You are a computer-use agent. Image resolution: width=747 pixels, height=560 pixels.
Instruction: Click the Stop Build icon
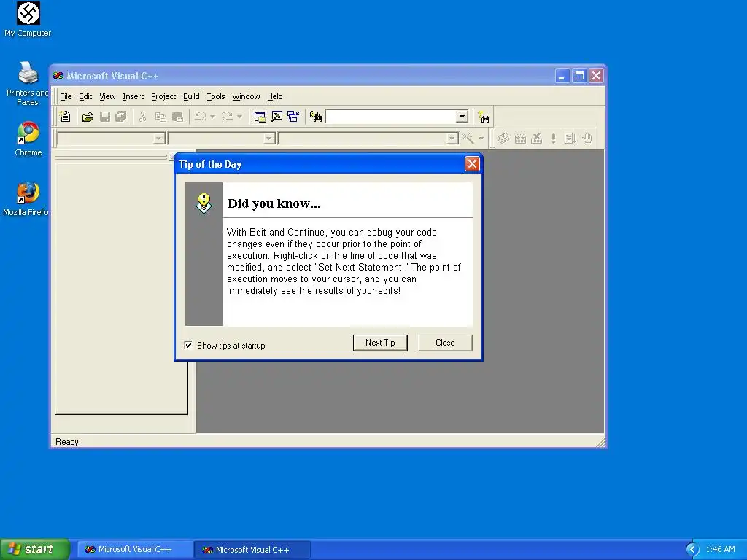(536, 138)
